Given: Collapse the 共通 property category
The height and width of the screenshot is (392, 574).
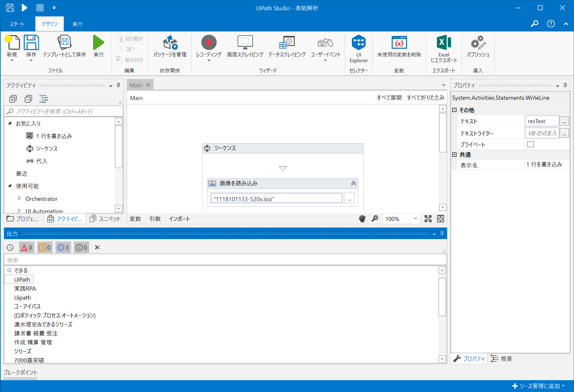Looking at the screenshot, I should 454,154.
